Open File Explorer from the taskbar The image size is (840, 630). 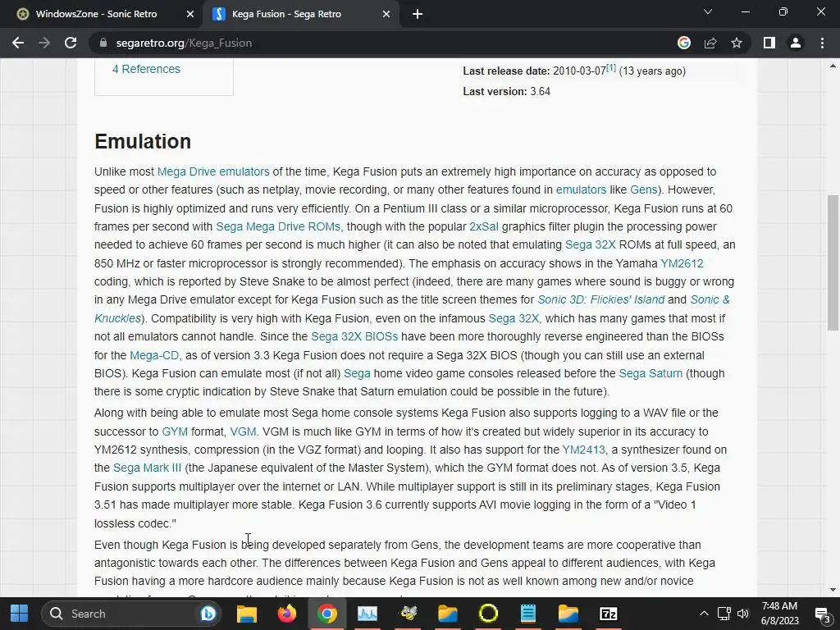247,614
